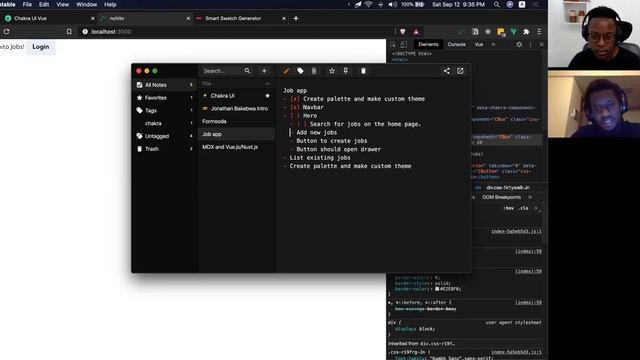Image resolution: width=640 pixels, height=360 pixels.
Task: Open the DevTools three-dot options menu
Action: point(531,44)
